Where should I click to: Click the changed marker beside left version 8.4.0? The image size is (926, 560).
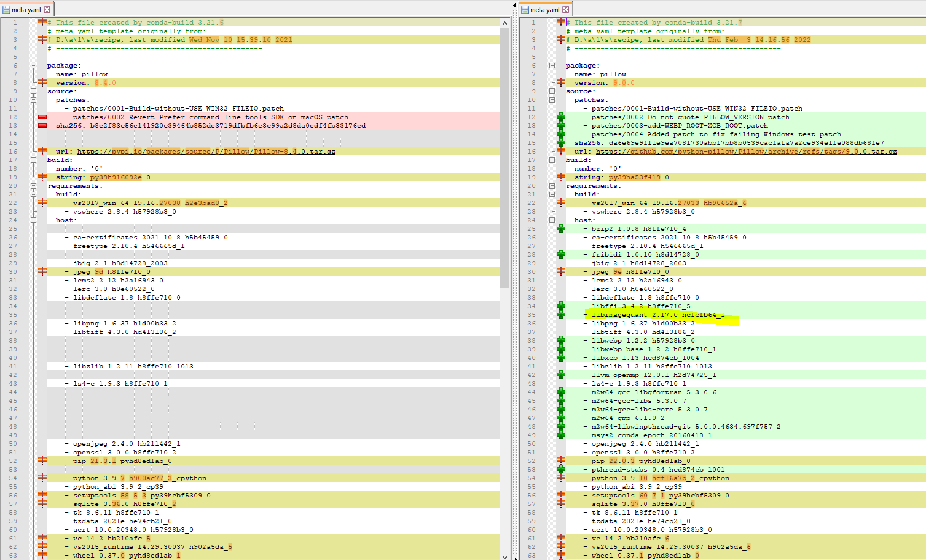pyautogui.click(x=42, y=82)
